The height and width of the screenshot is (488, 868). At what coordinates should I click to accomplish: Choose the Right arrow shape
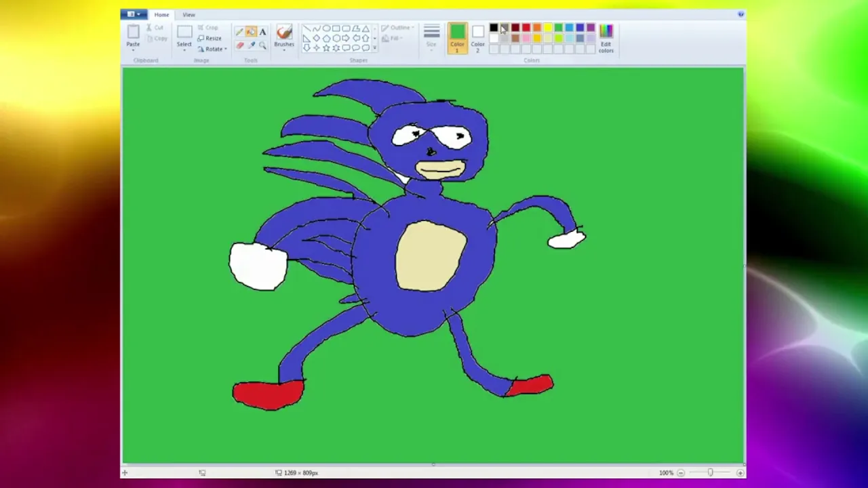click(x=346, y=38)
